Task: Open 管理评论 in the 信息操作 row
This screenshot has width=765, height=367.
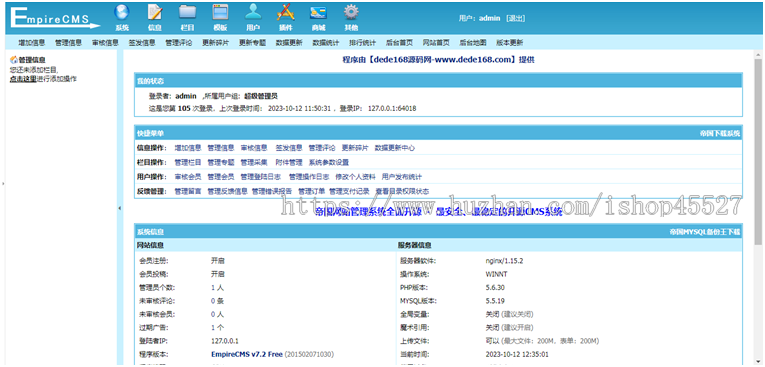Action: coord(322,147)
